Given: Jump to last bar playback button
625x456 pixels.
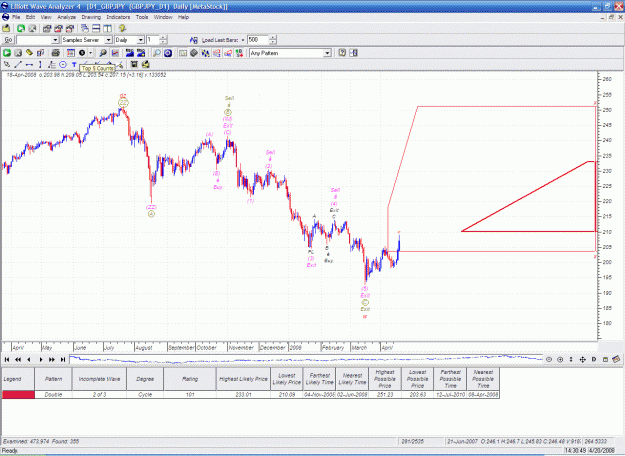Looking at the screenshot, I should coord(63,360).
